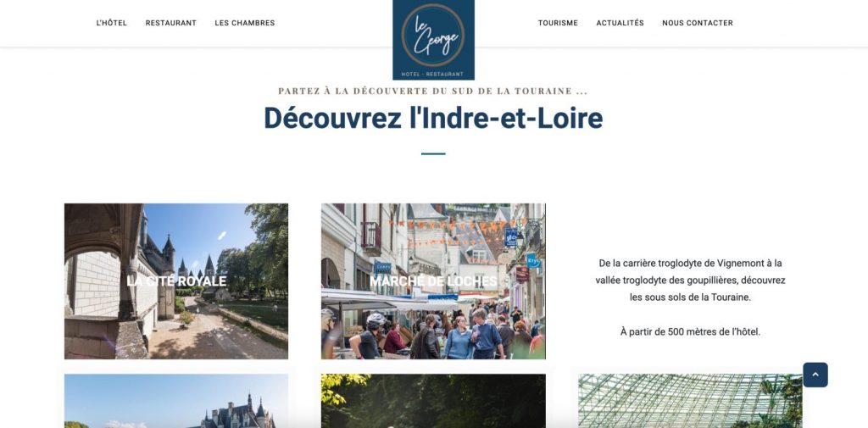Open the L'Hôtel menu item

click(112, 23)
